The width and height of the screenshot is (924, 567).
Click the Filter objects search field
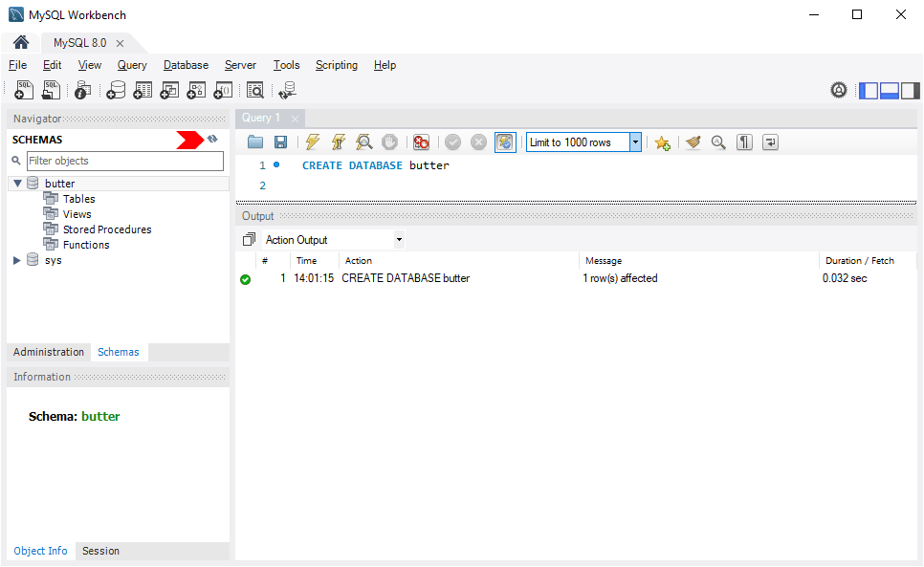[x=125, y=161]
